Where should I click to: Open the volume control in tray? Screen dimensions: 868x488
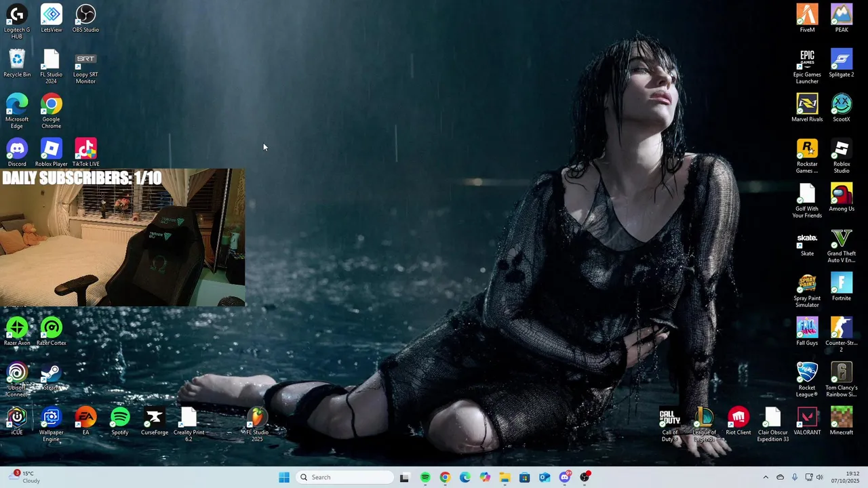819,477
